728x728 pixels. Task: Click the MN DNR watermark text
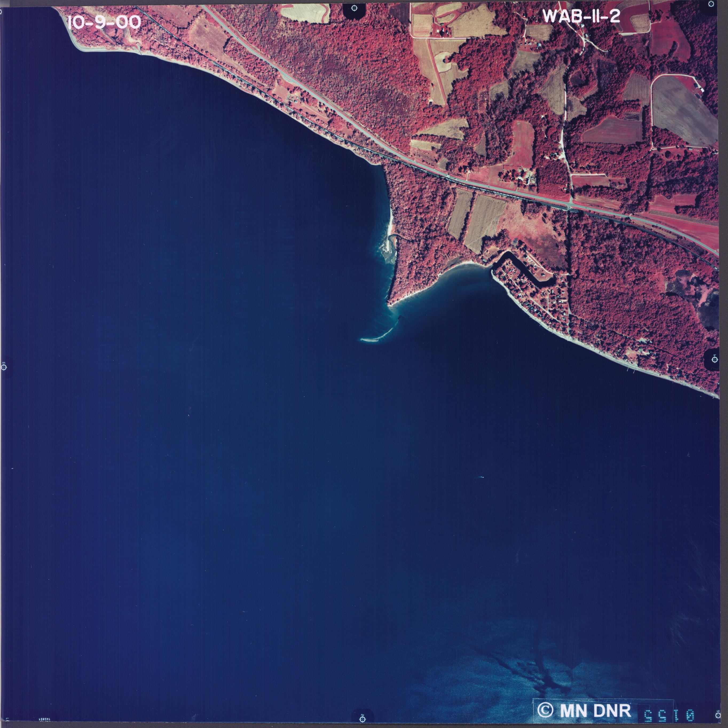tap(595, 710)
